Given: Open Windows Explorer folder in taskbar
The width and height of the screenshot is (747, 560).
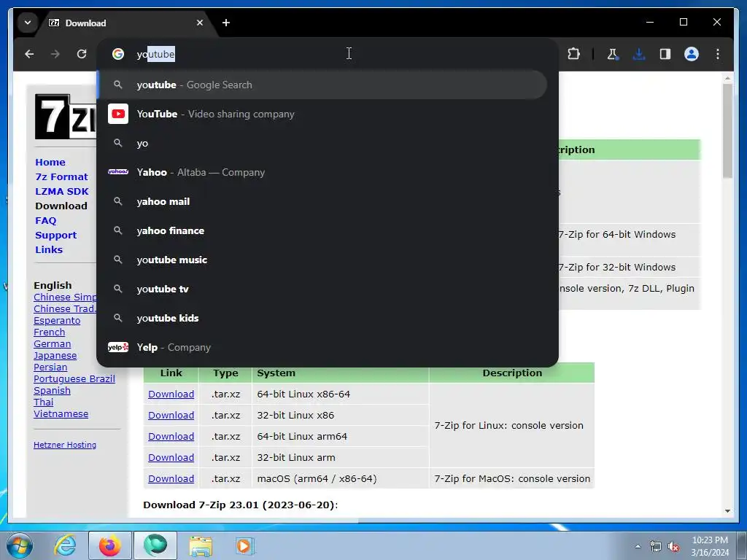Looking at the screenshot, I should pyautogui.click(x=201, y=545).
